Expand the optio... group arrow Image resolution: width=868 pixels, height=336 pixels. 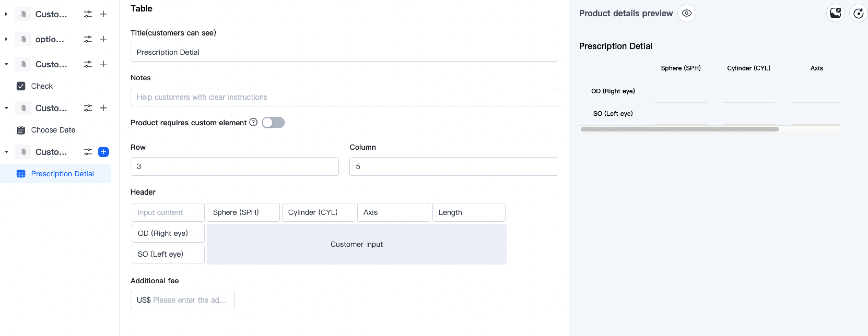point(6,39)
